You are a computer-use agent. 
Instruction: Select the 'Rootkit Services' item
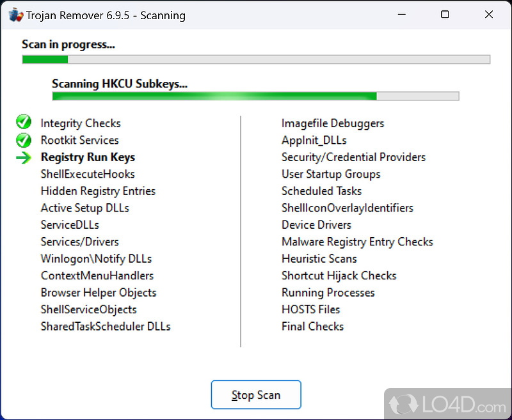[79, 140]
